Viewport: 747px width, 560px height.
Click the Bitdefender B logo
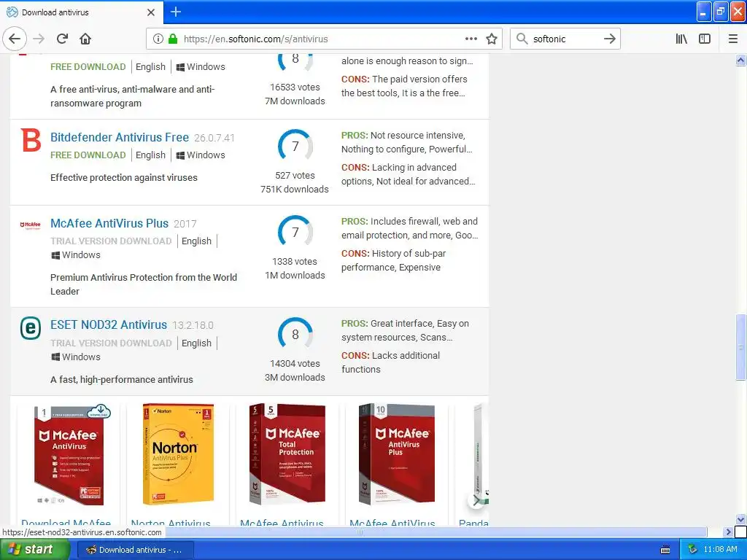(x=31, y=141)
